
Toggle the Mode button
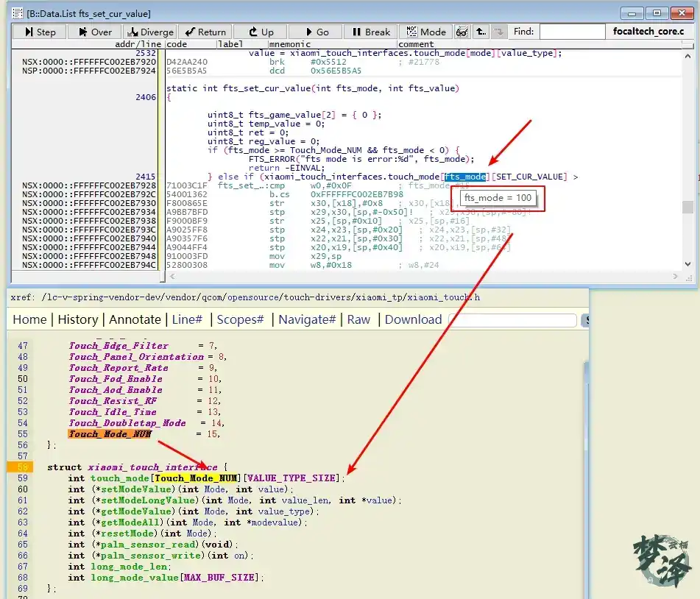(x=426, y=32)
